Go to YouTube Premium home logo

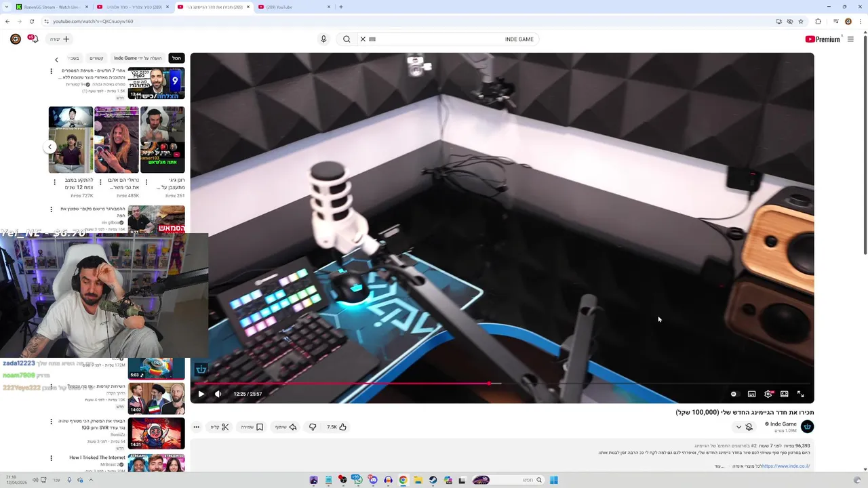823,39
